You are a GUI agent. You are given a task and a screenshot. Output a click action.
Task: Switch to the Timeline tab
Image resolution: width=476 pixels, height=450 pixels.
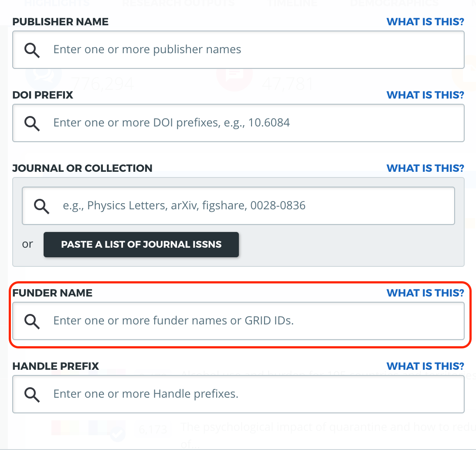[x=292, y=3]
